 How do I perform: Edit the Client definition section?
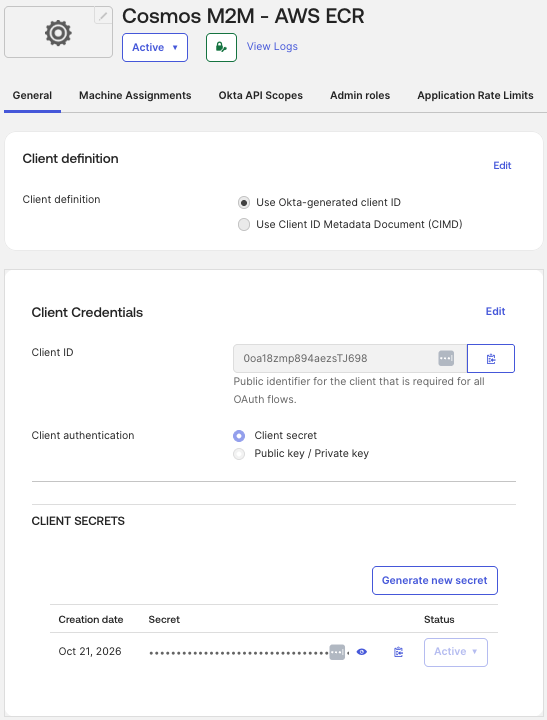pyautogui.click(x=502, y=165)
